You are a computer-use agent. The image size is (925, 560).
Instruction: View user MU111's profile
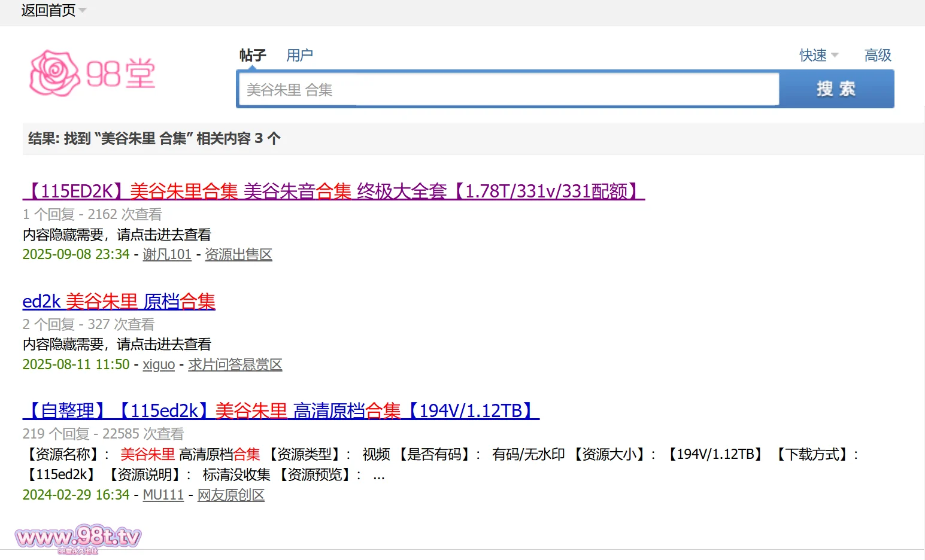[x=163, y=495]
